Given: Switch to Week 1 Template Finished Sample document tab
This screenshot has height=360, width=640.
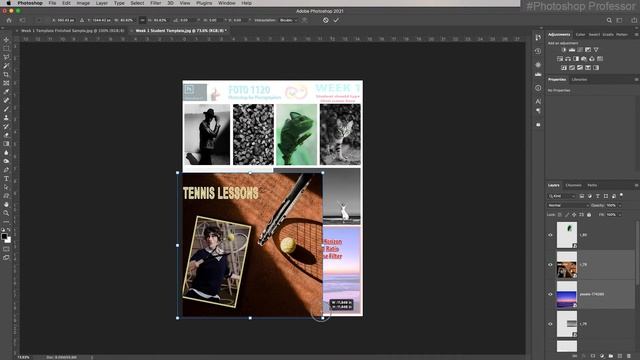Looking at the screenshot, I should click(73, 31).
